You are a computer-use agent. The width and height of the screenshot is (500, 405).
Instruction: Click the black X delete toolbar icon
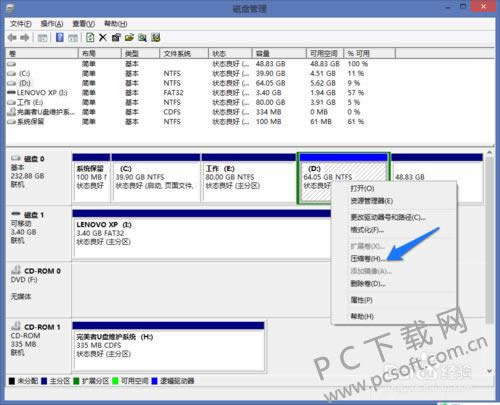coord(103,38)
